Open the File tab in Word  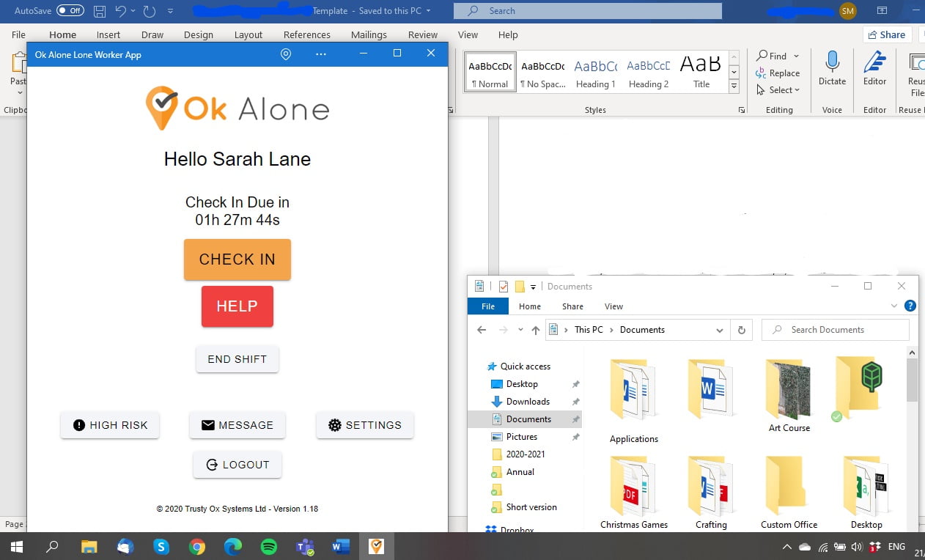pos(18,34)
